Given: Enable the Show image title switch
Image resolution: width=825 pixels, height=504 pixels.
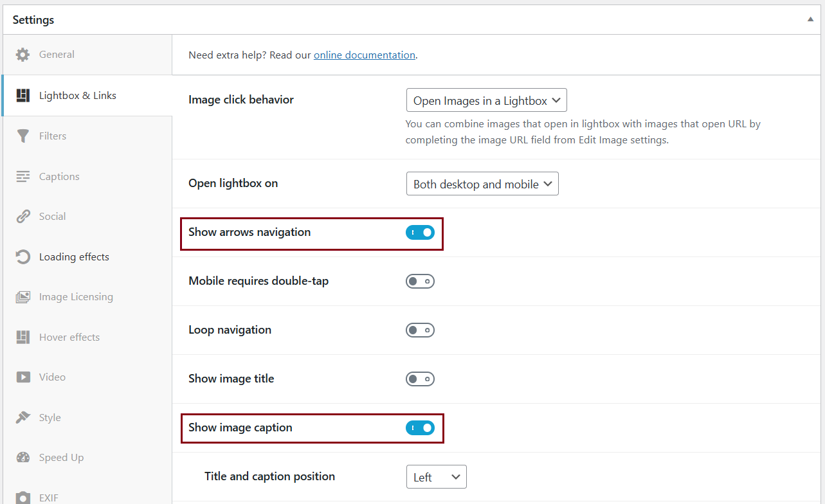Looking at the screenshot, I should coord(420,379).
